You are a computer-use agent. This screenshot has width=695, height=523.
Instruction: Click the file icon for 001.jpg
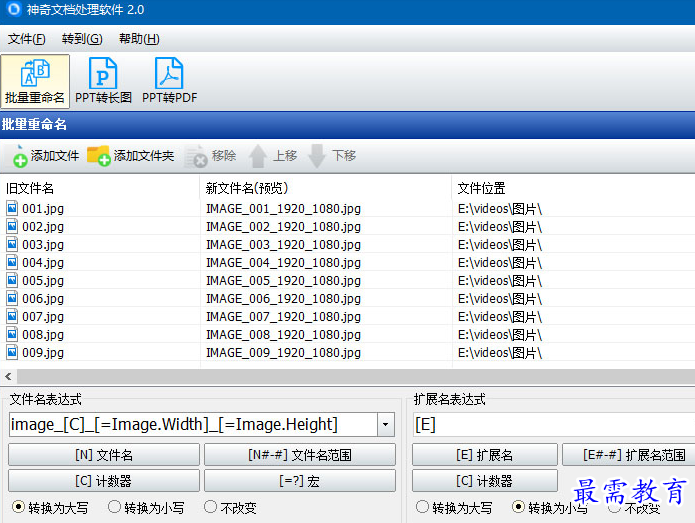(12, 208)
